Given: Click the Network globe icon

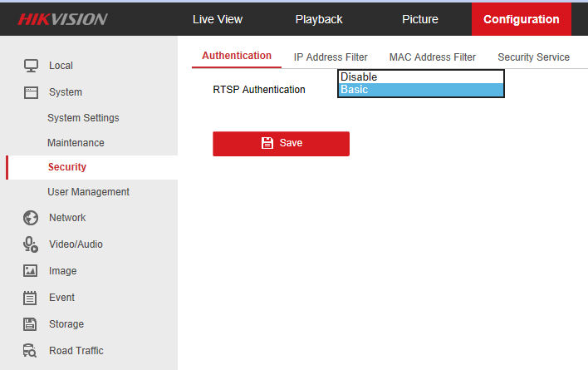Looking at the screenshot, I should click(x=31, y=218).
